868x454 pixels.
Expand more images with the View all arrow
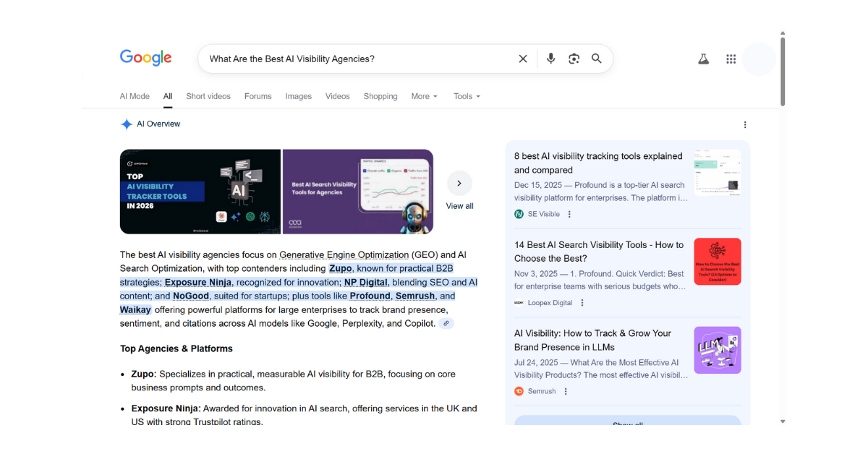pyautogui.click(x=459, y=183)
